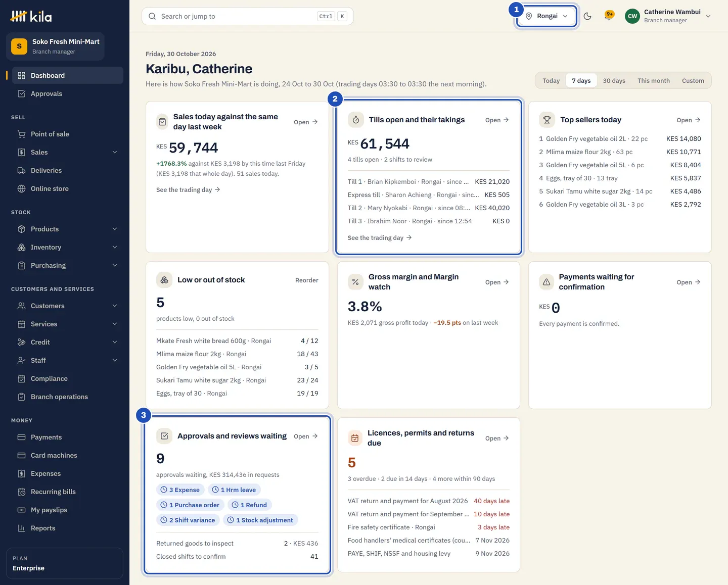Open the Gross margin and Margin watch card
Image resolution: width=728 pixels, height=585 pixels.
coord(497,282)
